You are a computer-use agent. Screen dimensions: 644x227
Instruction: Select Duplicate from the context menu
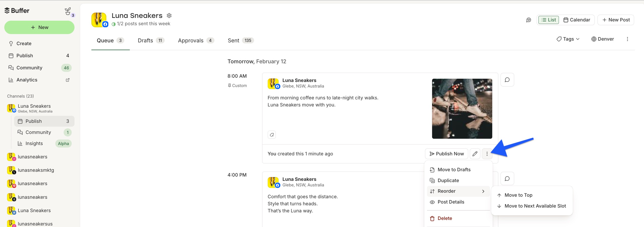click(x=448, y=180)
